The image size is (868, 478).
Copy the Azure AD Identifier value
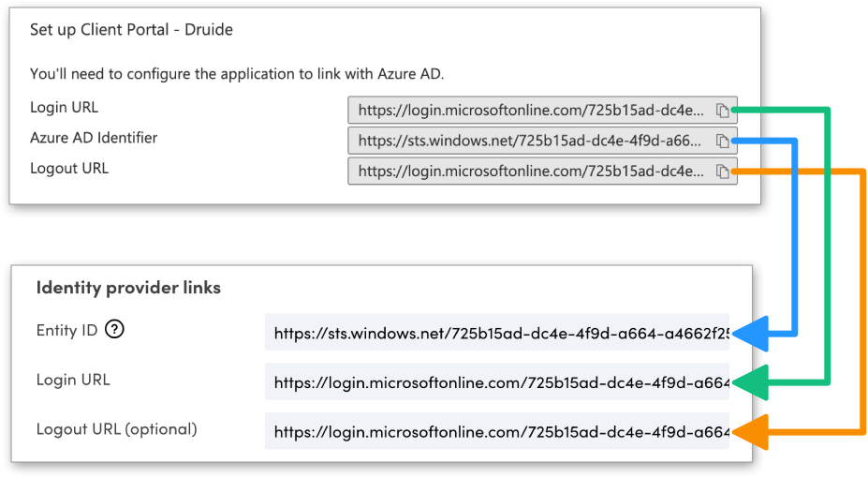pyautogui.click(x=722, y=142)
